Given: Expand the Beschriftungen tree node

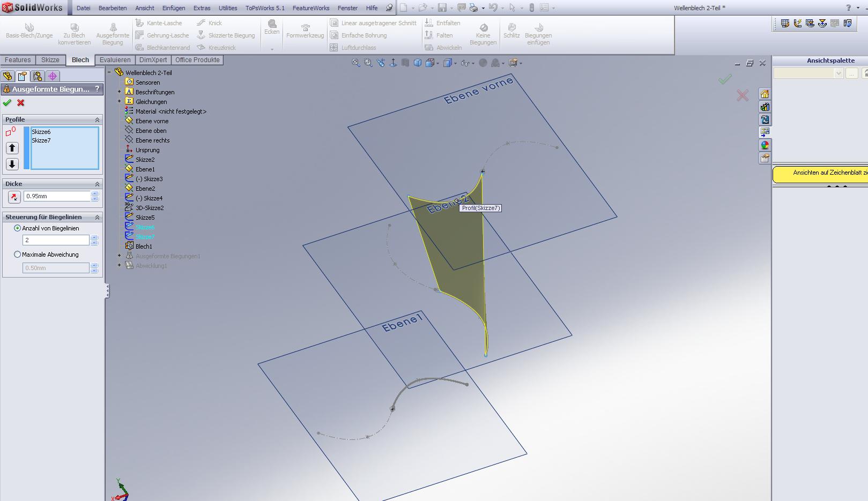Looking at the screenshot, I should pyautogui.click(x=120, y=92).
